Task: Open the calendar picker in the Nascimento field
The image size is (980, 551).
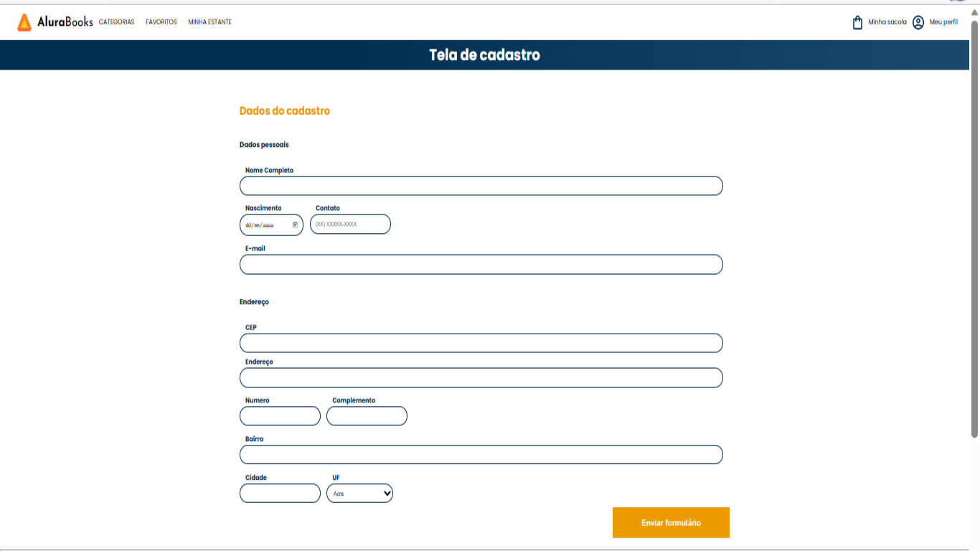Action: [296, 225]
